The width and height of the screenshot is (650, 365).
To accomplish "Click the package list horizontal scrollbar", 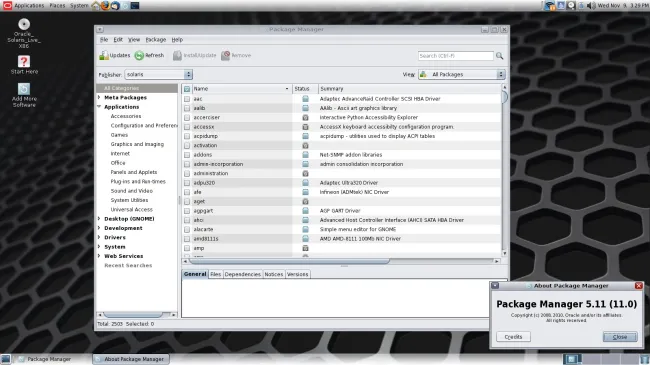I will (x=289, y=261).
